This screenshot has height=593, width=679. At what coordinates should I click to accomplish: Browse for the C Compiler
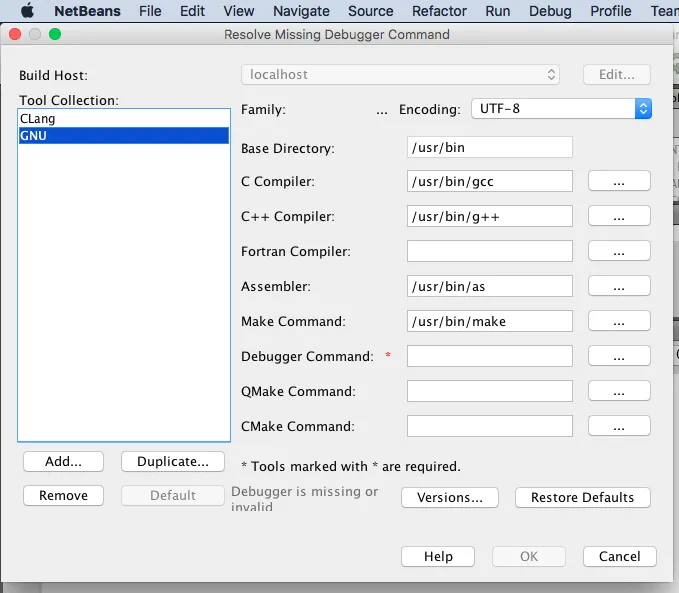coord(619,181)
